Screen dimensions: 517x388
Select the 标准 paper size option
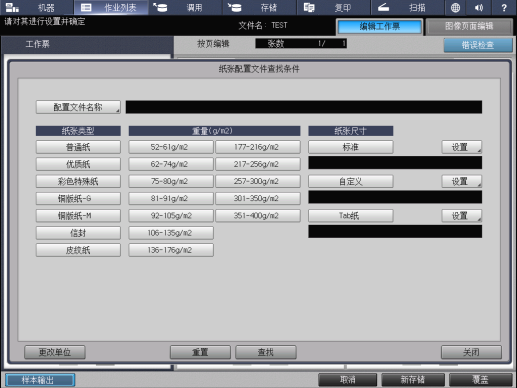click(x=351, y=147)
